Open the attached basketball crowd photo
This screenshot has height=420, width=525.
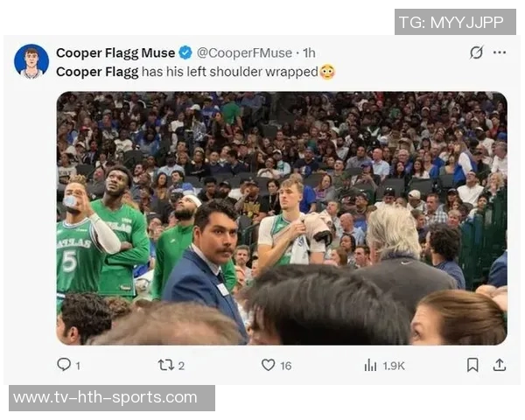282,218
